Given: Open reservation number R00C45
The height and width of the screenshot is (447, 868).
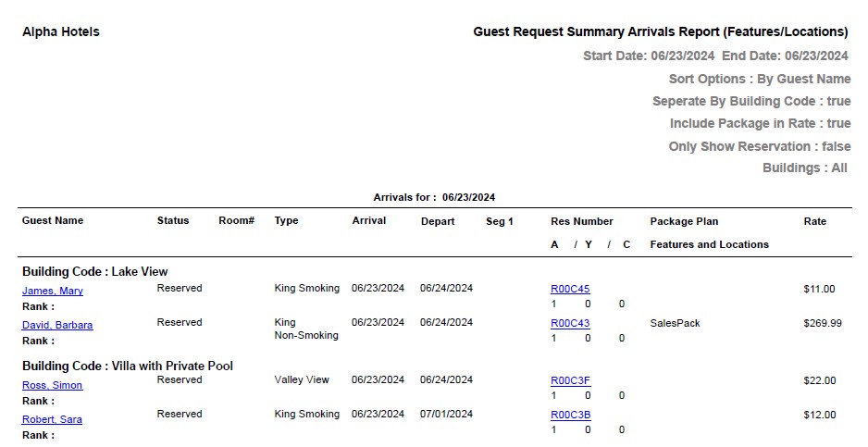Looking at the screenshot, I should click(x=570, y=289).
